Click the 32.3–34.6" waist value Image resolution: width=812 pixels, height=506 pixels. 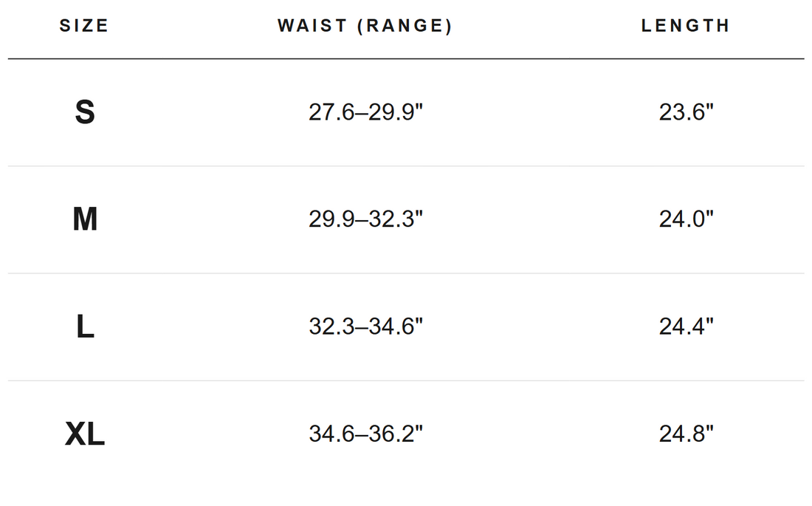[x=365, y=326]
